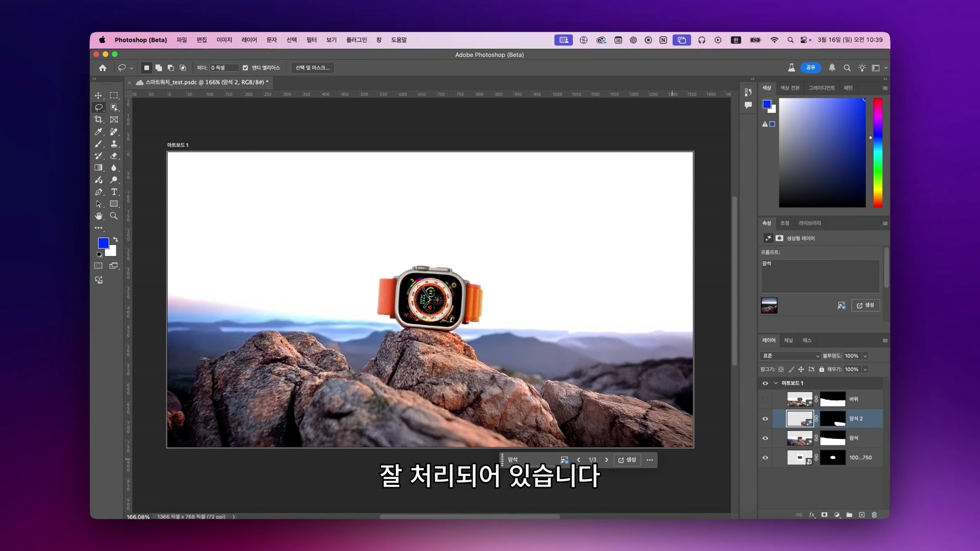Switch to the 채널 tab

[788, 340]
